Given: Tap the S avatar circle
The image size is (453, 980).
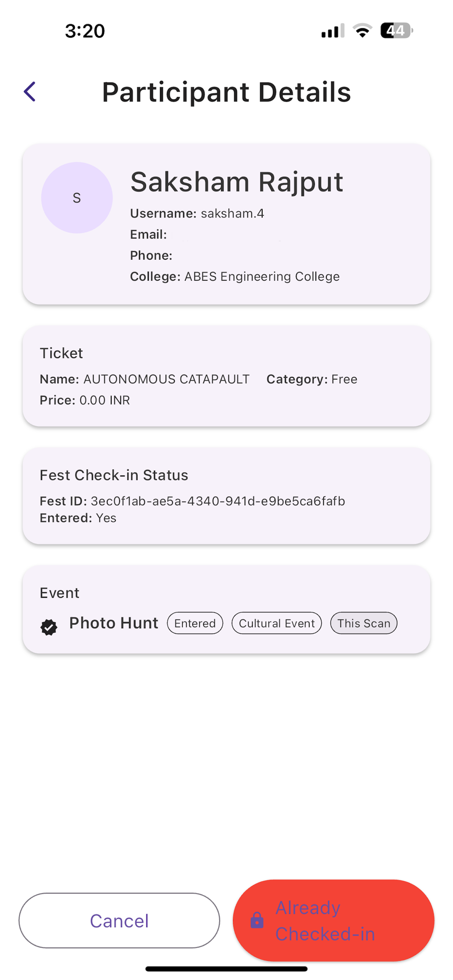Looking at the screenshot, I should click(77, 197).
